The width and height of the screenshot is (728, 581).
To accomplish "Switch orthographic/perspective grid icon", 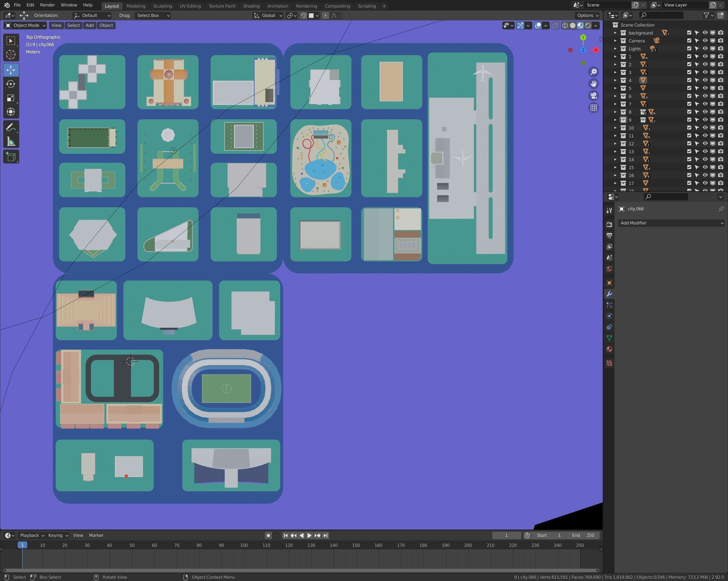I will [593, 108].
